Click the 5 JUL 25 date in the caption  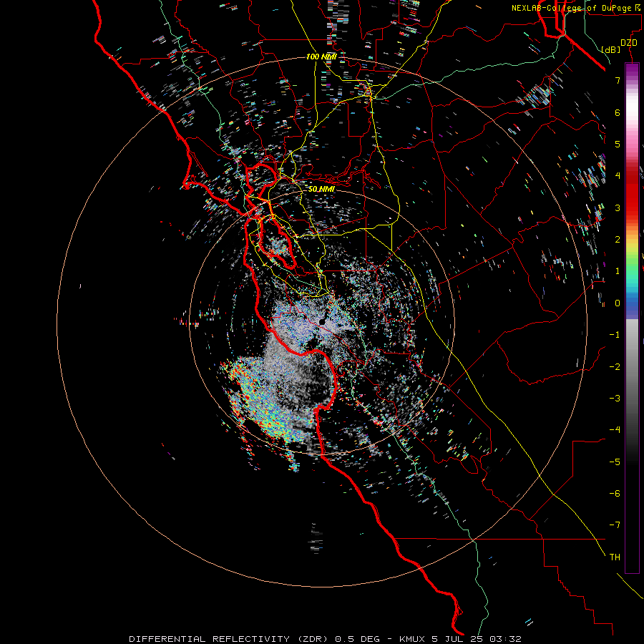click(x=459, y=639)
